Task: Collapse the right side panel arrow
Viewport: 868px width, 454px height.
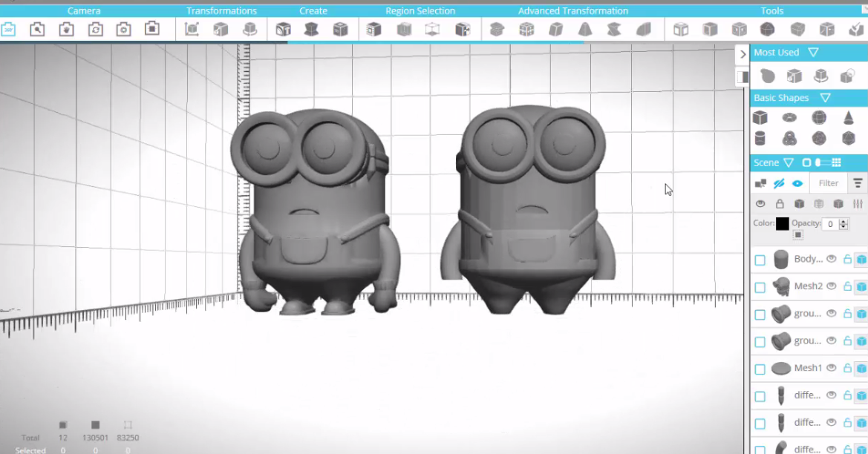Action: 743,54
